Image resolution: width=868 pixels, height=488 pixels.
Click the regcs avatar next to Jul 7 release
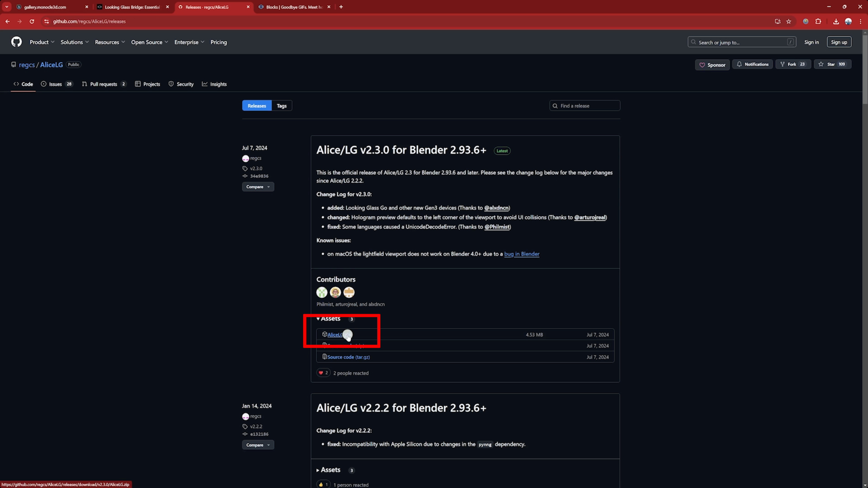[x=245, y=158]
